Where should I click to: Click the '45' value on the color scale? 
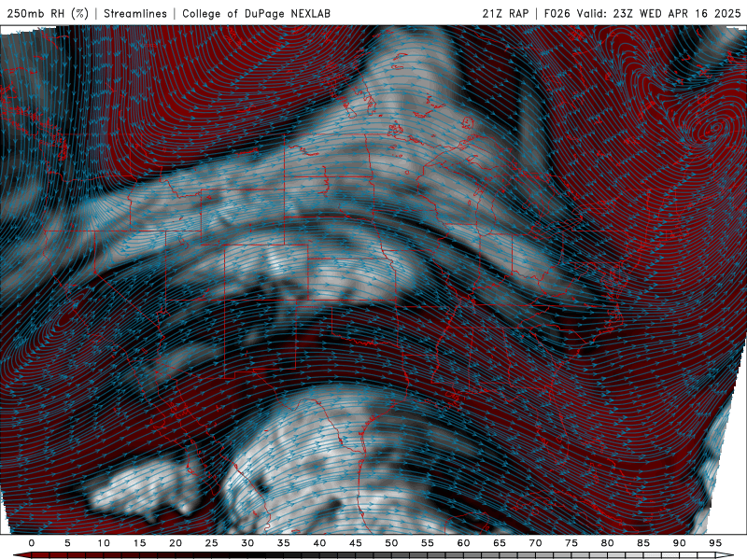tap(356, 543)
